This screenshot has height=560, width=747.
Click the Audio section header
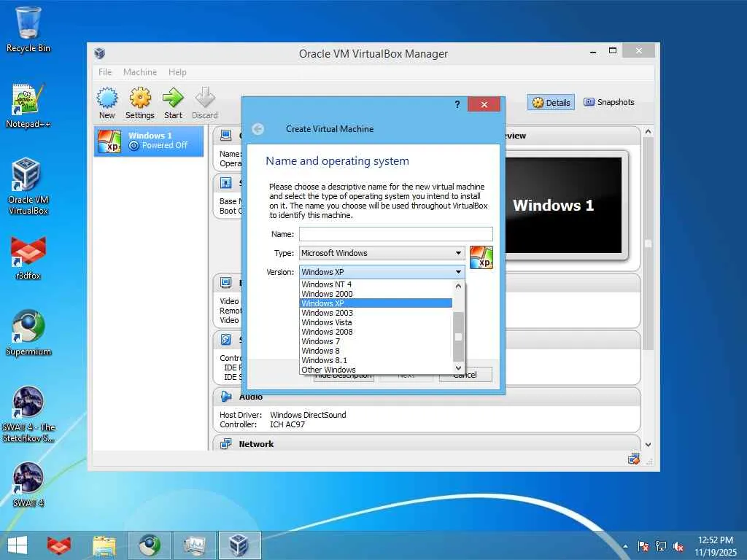[x=426, y=396]
